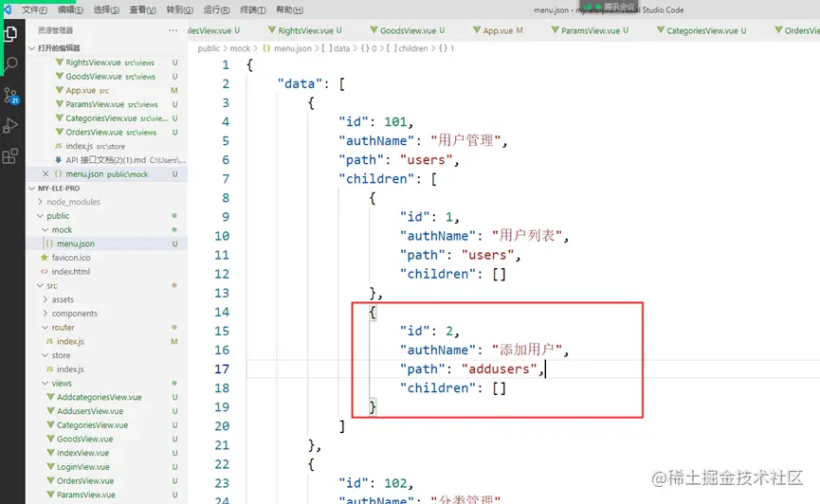
Task: Collapse the mock folder
Action: [62, 230]
